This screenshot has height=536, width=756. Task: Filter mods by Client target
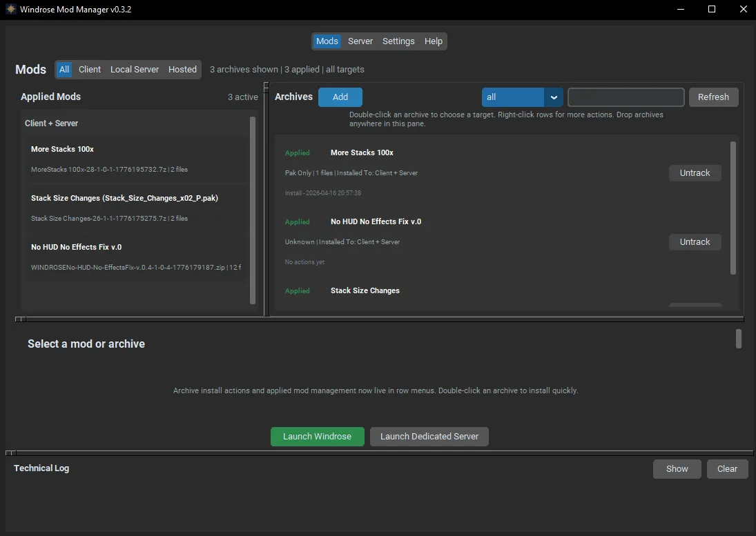click(x=90, y=70)
